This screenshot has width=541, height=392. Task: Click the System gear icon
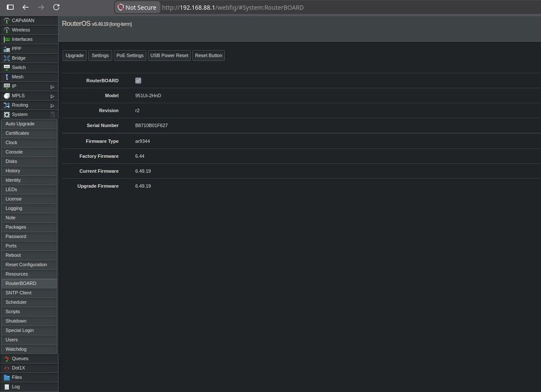click(x=7, y=114)
